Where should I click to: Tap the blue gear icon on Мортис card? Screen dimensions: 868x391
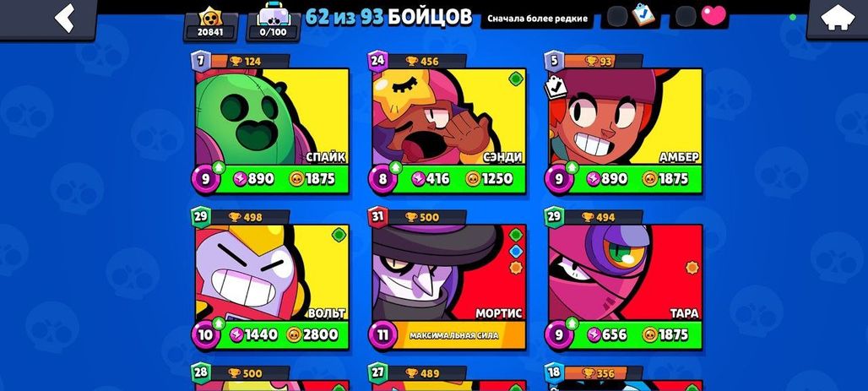(x=515, y=252)
